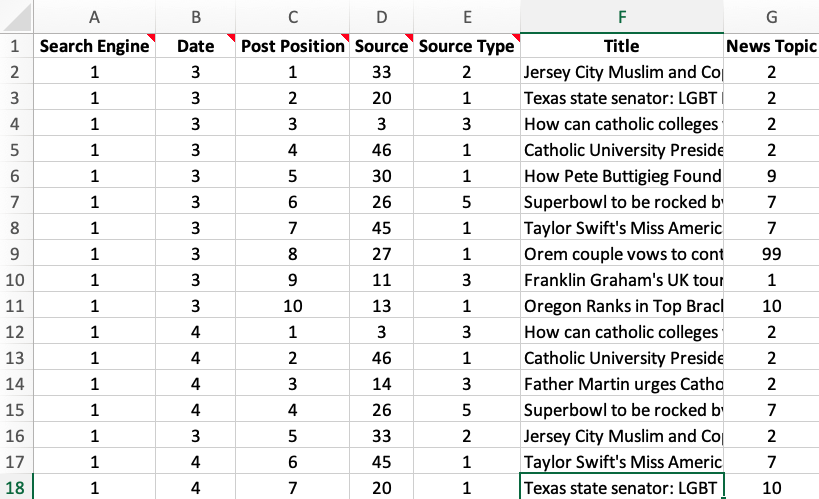The image size is (819, 499).
Task: Click the Title header cell
Action: [622, 46]
